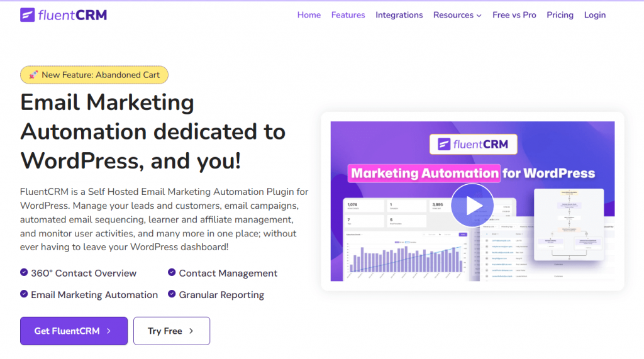Open the Home nav link

tap(309, 15)
